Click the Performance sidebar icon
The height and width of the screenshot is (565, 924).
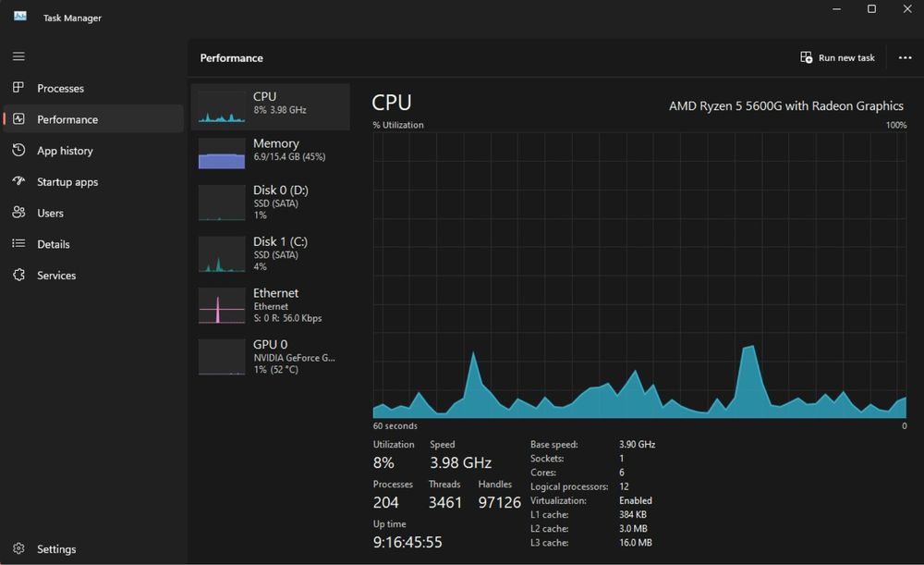18,118
